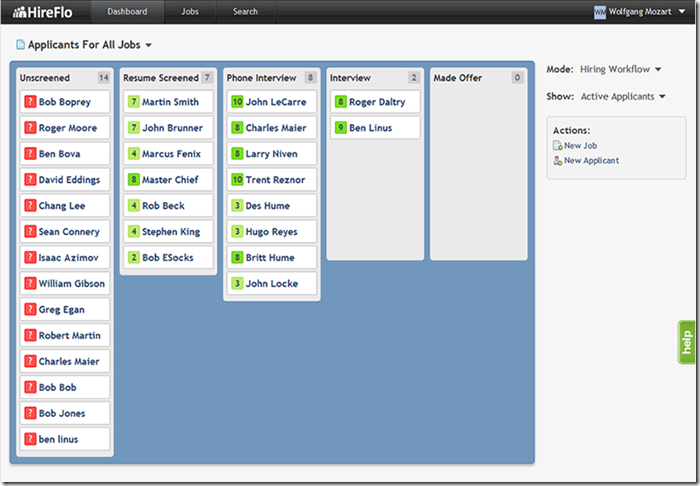
Task: Click the New Job link
Action: pos(580,145)
